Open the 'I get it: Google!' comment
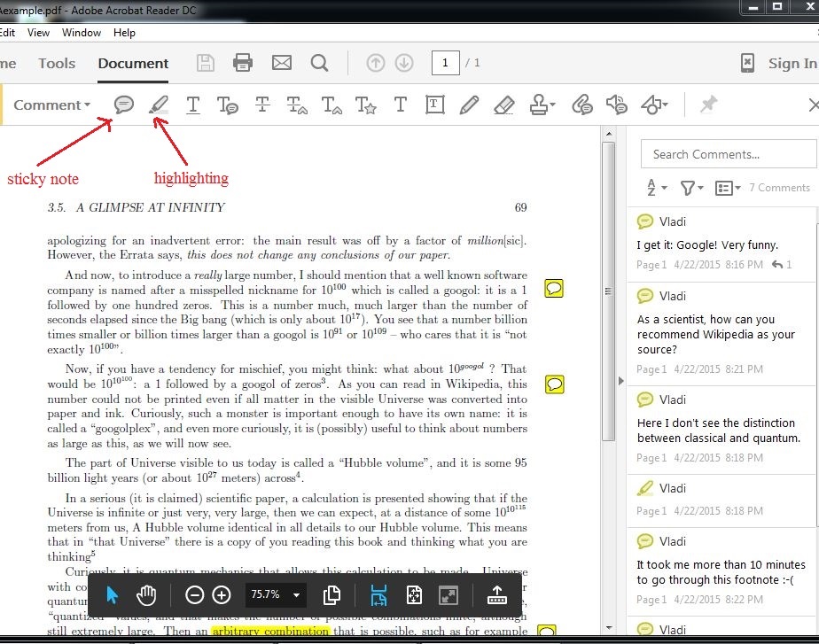 point(707,244)
